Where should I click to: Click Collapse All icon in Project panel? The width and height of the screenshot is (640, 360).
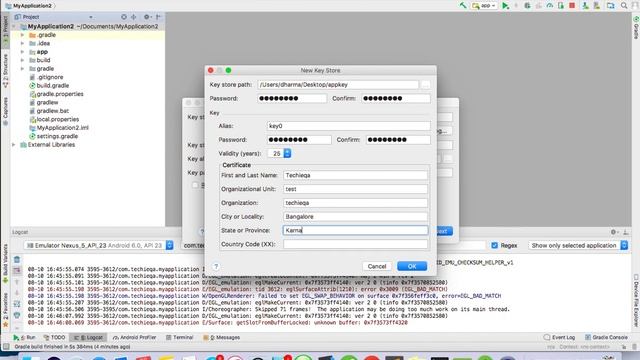133,17
